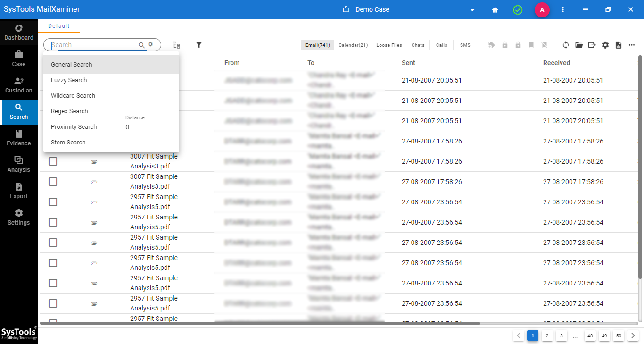Viewport: 644px width, 344px height.
Task: Select the Email(741) tab
Action: point(318,45)
